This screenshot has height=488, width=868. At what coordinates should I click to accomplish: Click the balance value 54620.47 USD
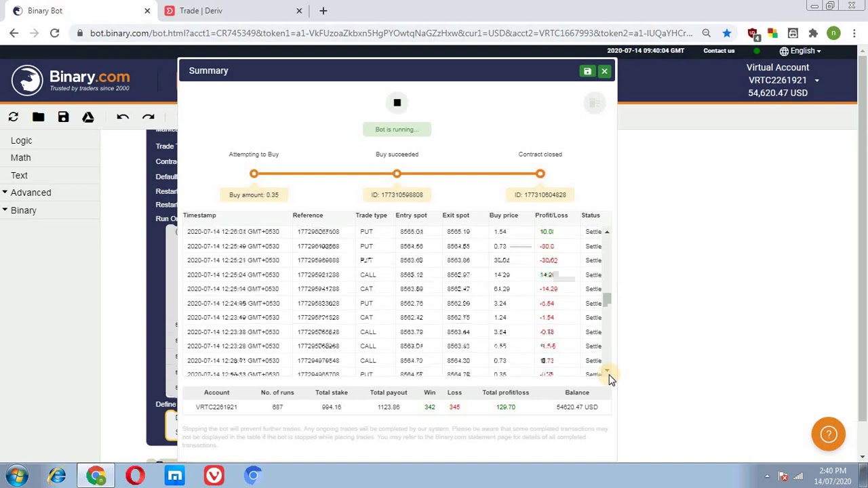tap(577, 407)
